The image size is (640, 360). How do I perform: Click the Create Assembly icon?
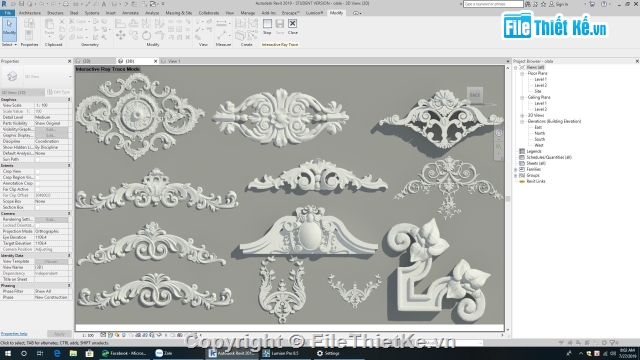tap(240, 23)
